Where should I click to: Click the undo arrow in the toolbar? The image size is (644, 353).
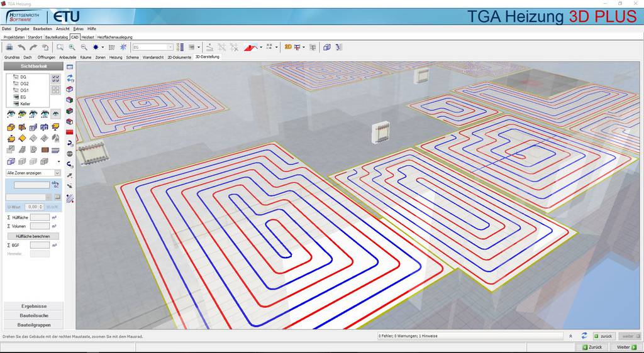coord(21,47)
